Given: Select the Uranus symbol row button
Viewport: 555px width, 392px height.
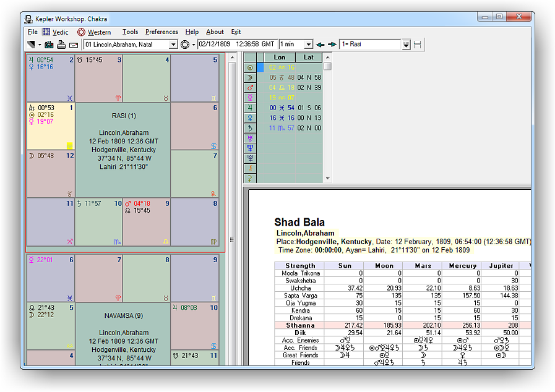Looking at the screenshot, I should point(250,138).
